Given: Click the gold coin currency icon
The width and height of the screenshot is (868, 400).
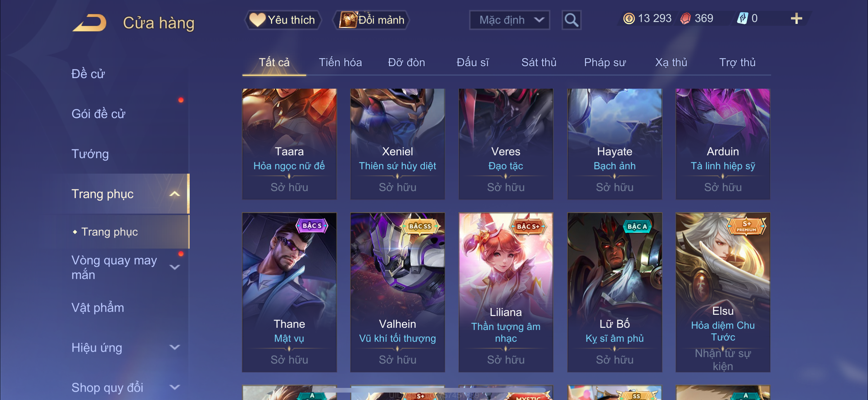Looking at the screenshot, I should [629, 19].
